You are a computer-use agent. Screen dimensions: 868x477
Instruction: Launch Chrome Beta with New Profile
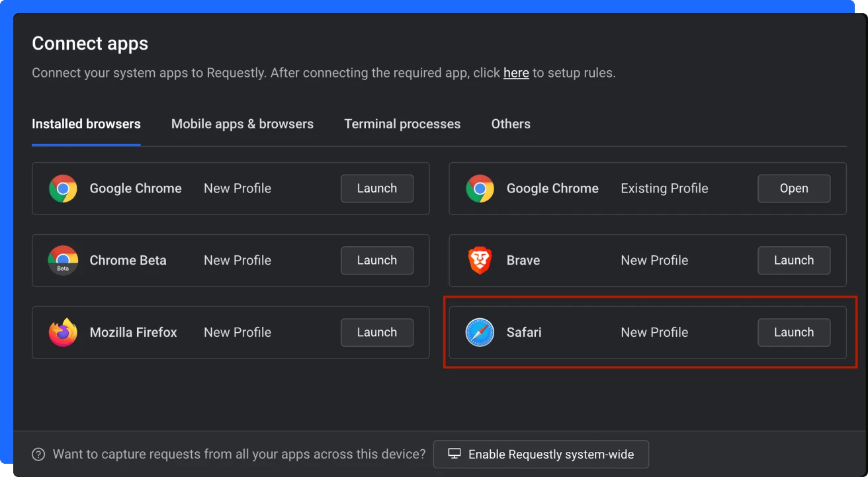377,260
